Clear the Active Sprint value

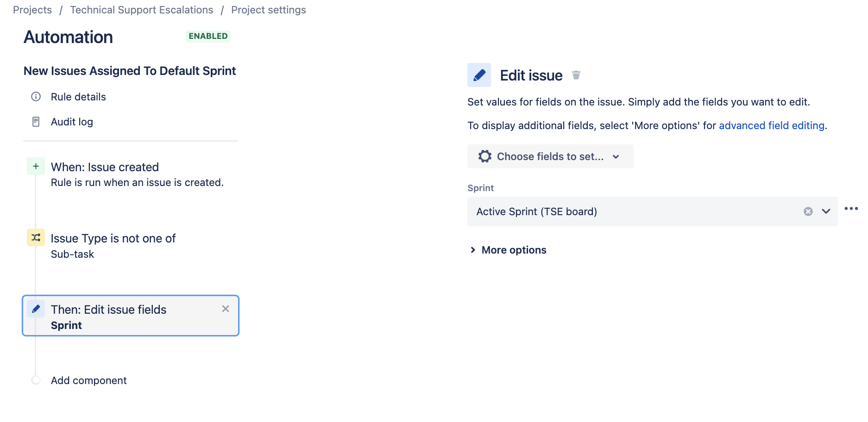click(808, 211)
